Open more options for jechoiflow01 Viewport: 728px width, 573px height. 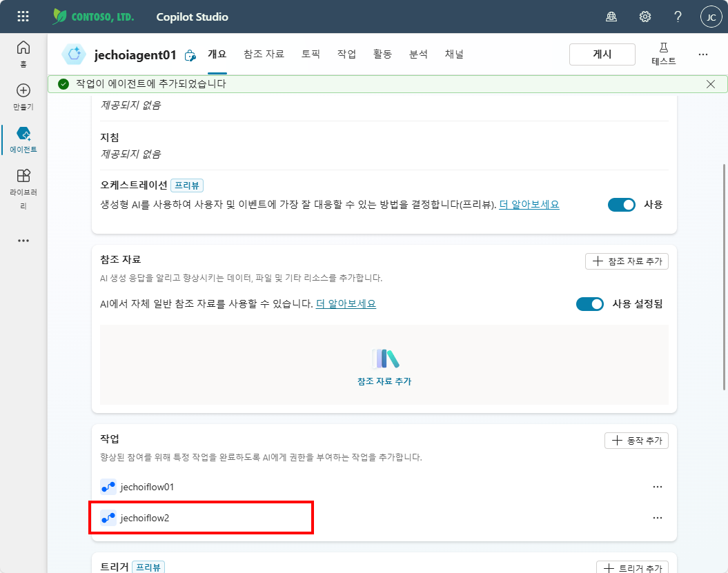658,487
